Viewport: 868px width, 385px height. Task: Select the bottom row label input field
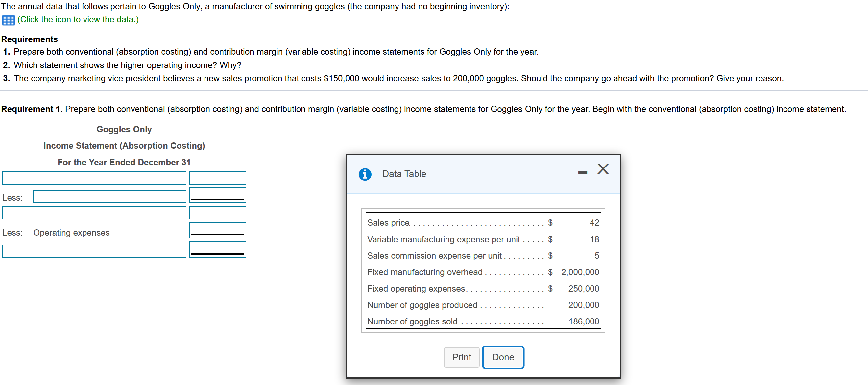pos(94,251)
